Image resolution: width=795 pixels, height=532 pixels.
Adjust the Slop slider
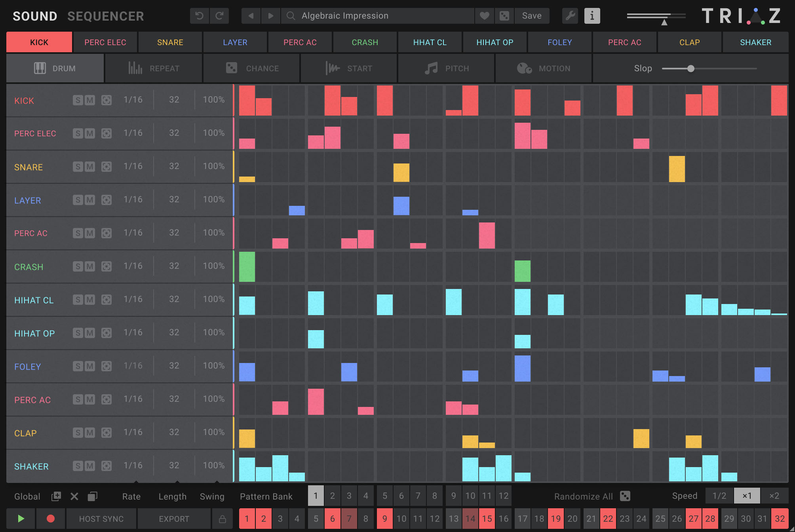[691, 68]
